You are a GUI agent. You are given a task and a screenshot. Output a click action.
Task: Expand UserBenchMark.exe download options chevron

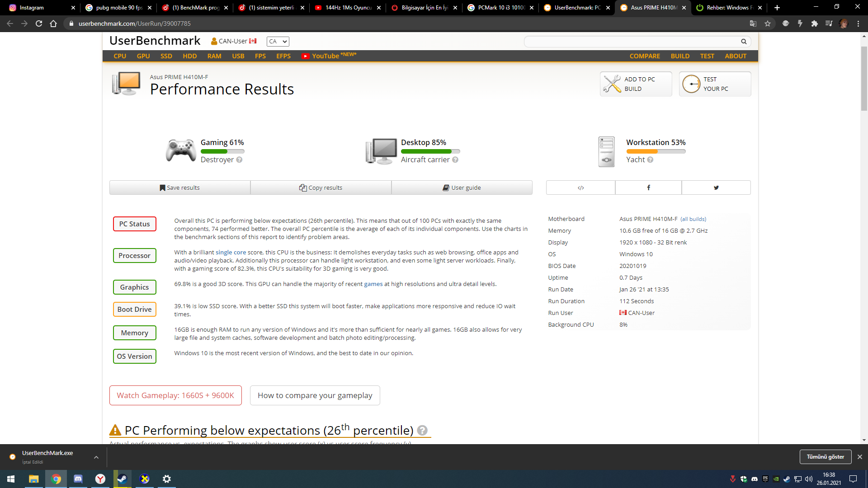pos(96,457)
